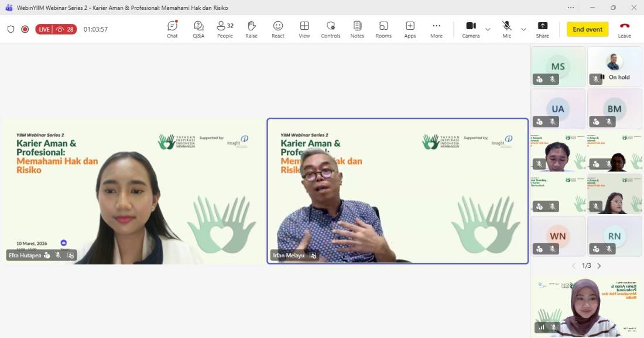644x338 pixels.
Task: Leave the meeting
Action: (x=625, y=29)
